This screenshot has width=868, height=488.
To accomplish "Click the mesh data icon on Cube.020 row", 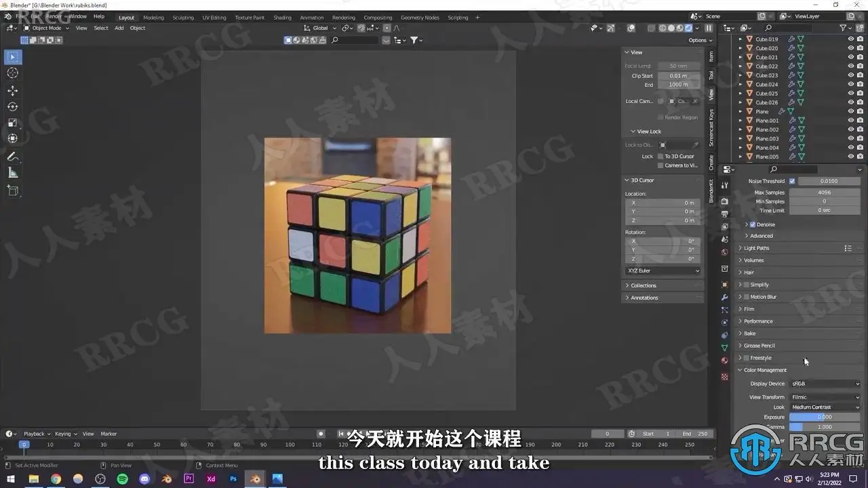I will tap(801, 48).
